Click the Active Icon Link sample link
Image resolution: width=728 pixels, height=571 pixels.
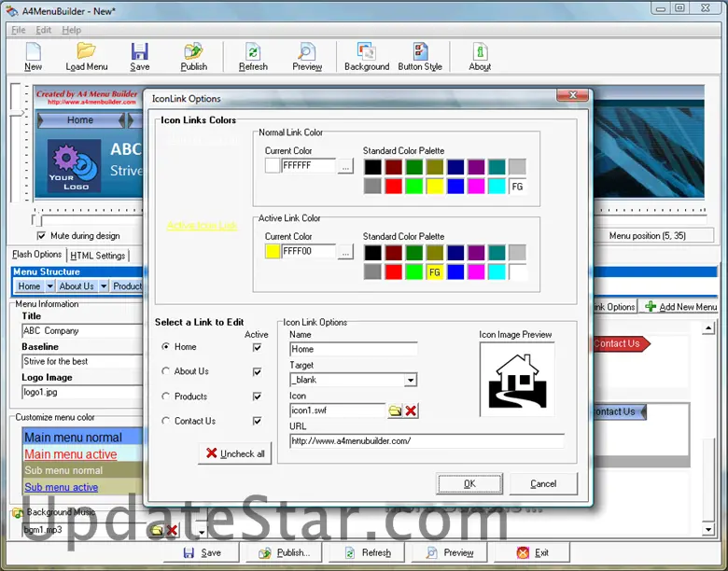pyautogui.click(x=202, y=226)
